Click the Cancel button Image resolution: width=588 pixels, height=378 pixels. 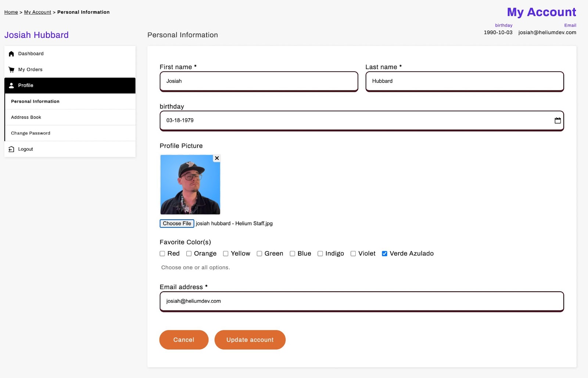click(x=184, y=340)
